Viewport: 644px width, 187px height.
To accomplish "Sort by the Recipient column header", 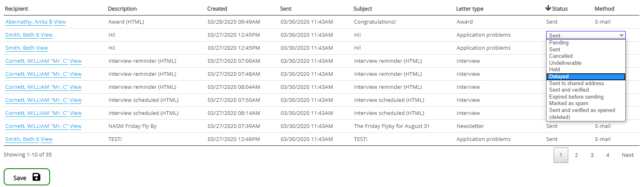I will (16, 9).
